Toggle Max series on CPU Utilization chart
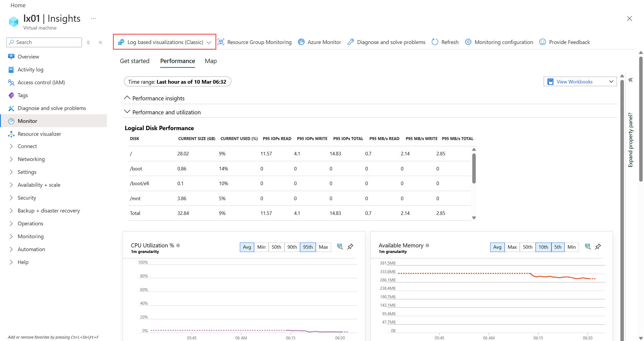Image resolution: width=644 pixels, height=341 pixels. pyautogui.click(x=323, y=247)
